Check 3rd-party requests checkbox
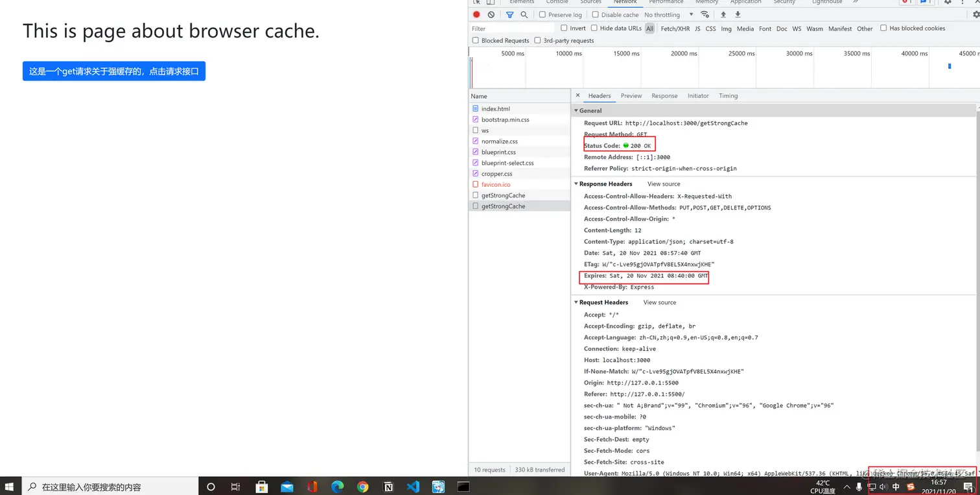 point(537,40)
